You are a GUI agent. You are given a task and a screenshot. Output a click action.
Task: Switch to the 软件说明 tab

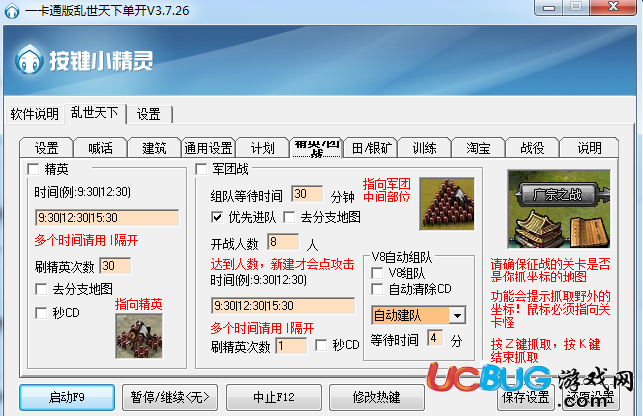tap(34, 114)
